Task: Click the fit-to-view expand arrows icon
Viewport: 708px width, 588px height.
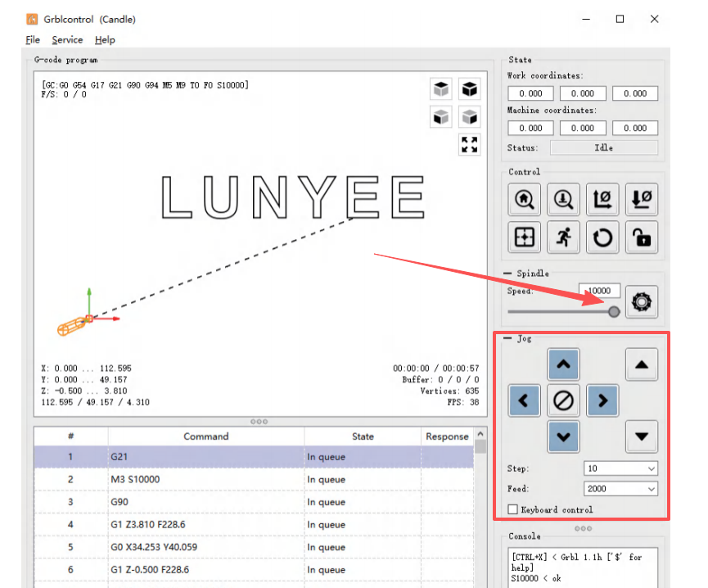Action: (x=470, y=145)
